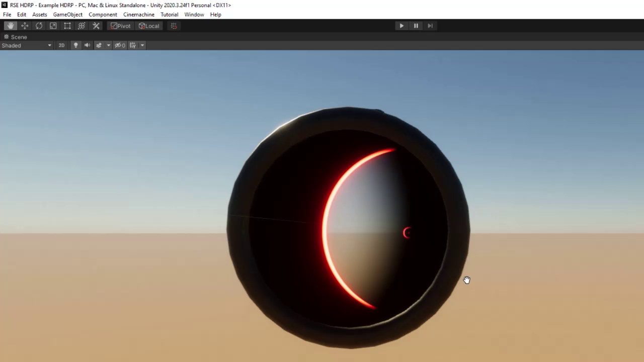Toggle 2D scene view mode
The image size is (644, 362).
[61, 45]
